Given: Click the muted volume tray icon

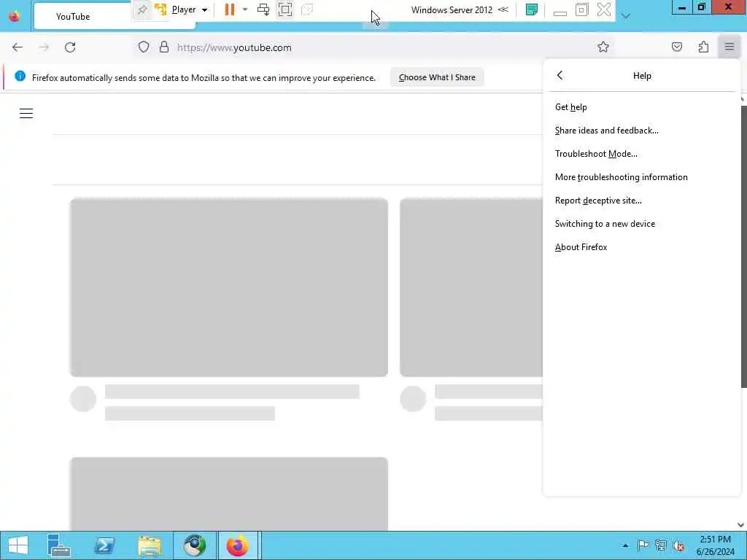Looking at the screenshot, I should [678, 545].
